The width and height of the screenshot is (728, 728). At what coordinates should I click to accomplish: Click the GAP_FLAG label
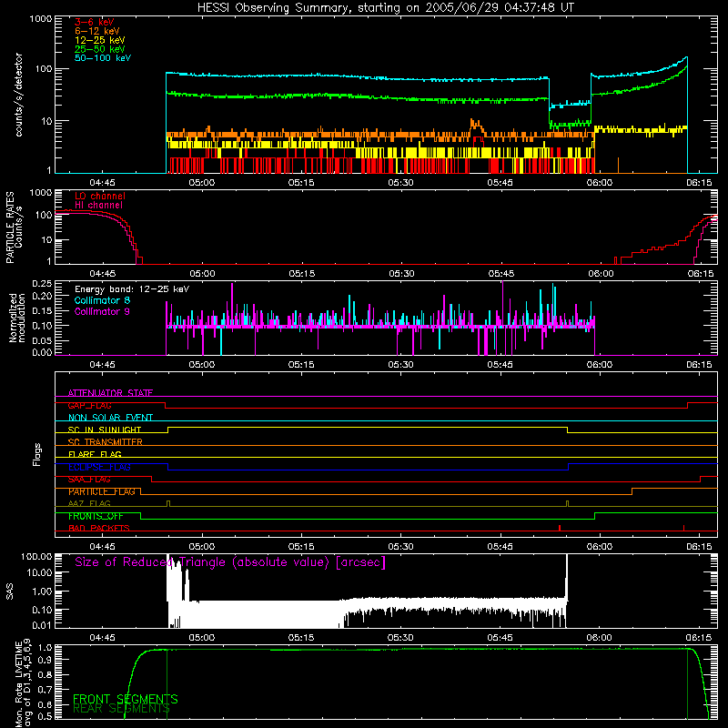pyautogui.click(x=89, y=405)
